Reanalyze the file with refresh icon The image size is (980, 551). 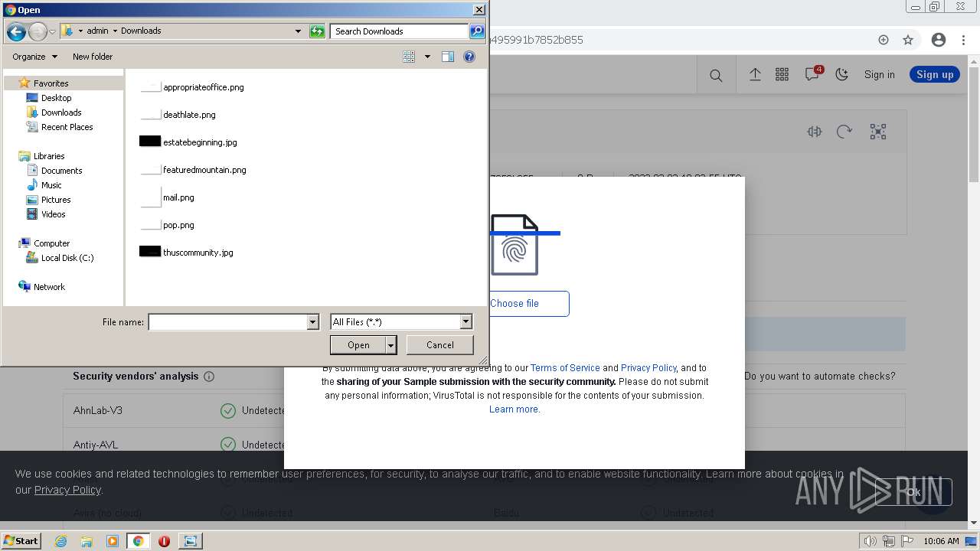(x=844, y=132)
